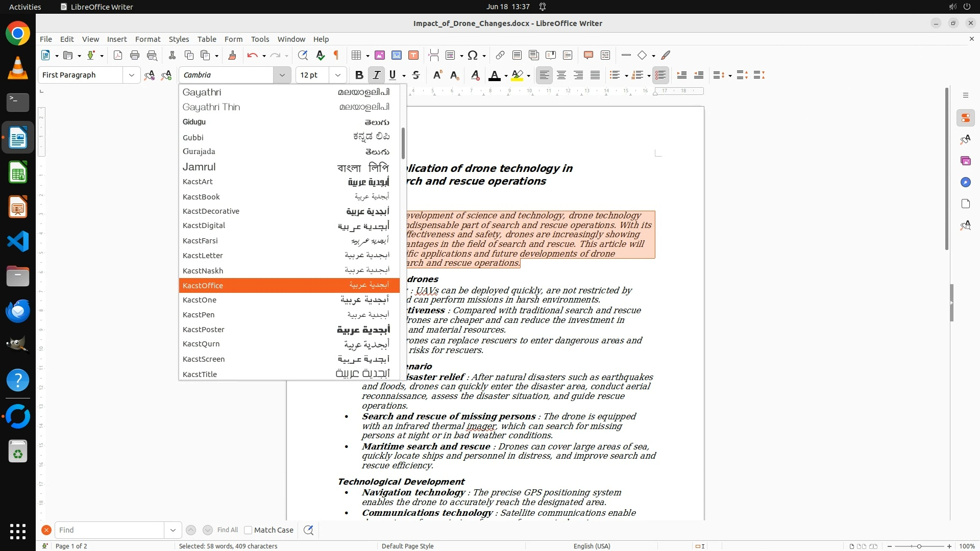Collapse the font name dropdown arrow

pyautogui.click(x=282, y=76)
